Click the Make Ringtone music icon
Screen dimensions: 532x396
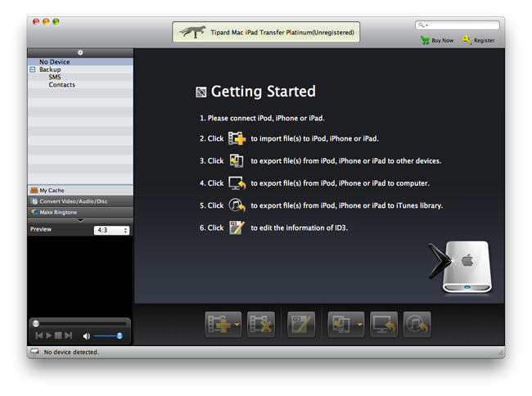point(34,212)
